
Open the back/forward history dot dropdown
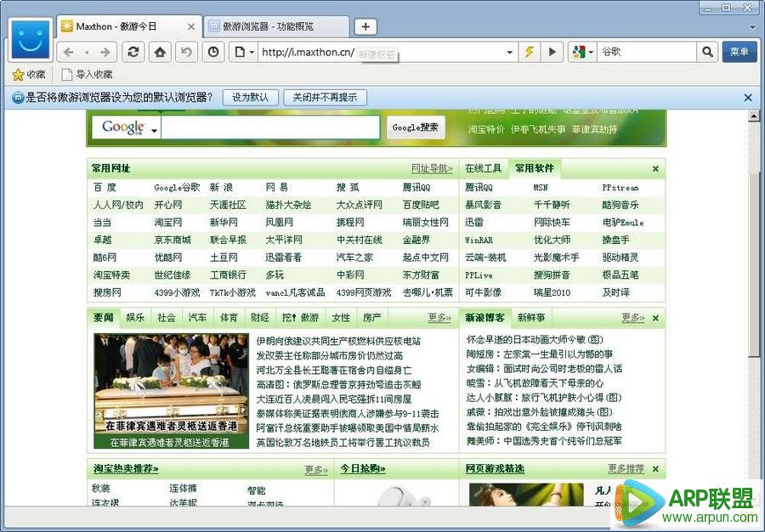(87, 52)
